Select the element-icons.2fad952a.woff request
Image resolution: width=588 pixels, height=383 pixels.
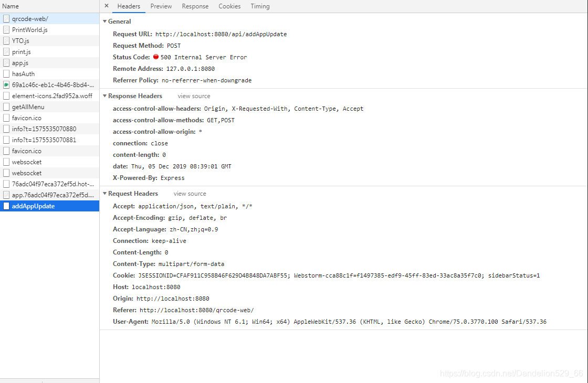point(49,96)
